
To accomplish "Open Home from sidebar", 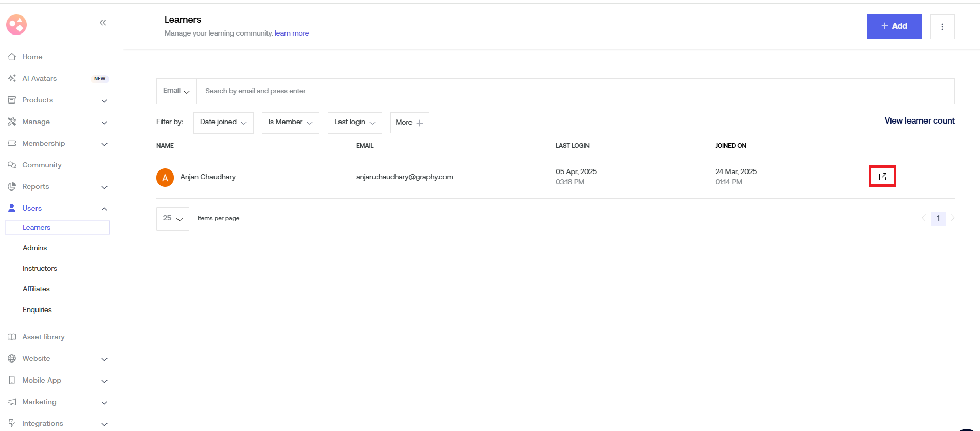I will [32, 57].
